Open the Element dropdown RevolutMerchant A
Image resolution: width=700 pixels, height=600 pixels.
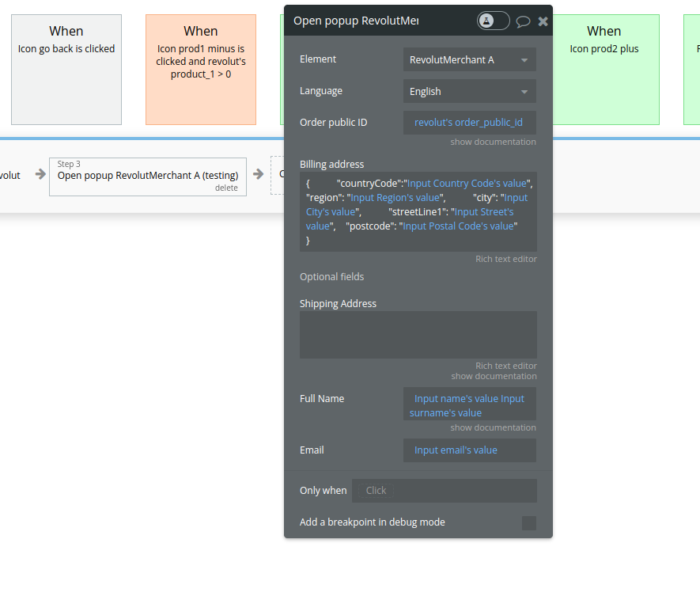(x=470, y=60)
